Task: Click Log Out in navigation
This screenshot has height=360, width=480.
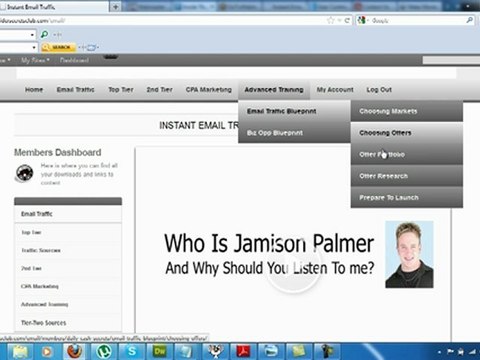Action: [379, 90]
